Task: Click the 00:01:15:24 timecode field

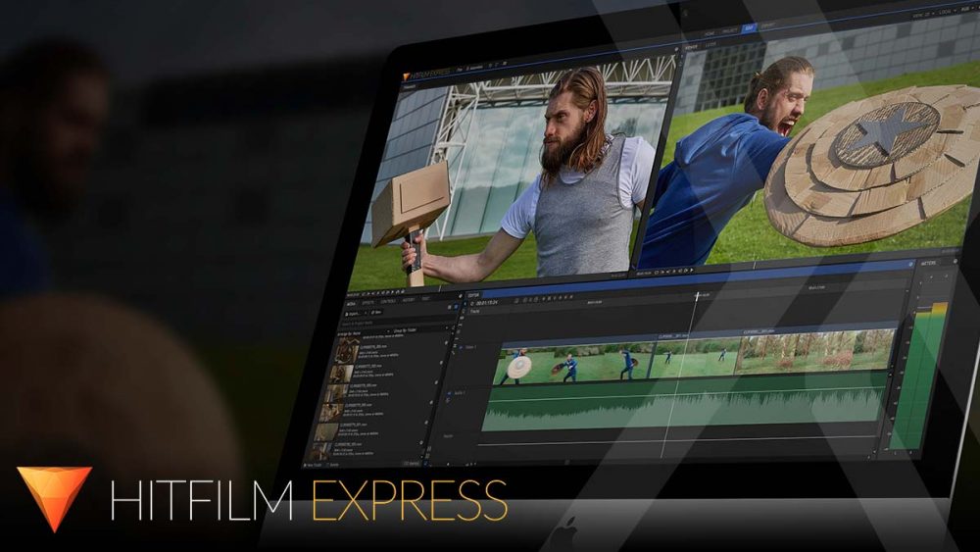Action: tap(487, 303)
